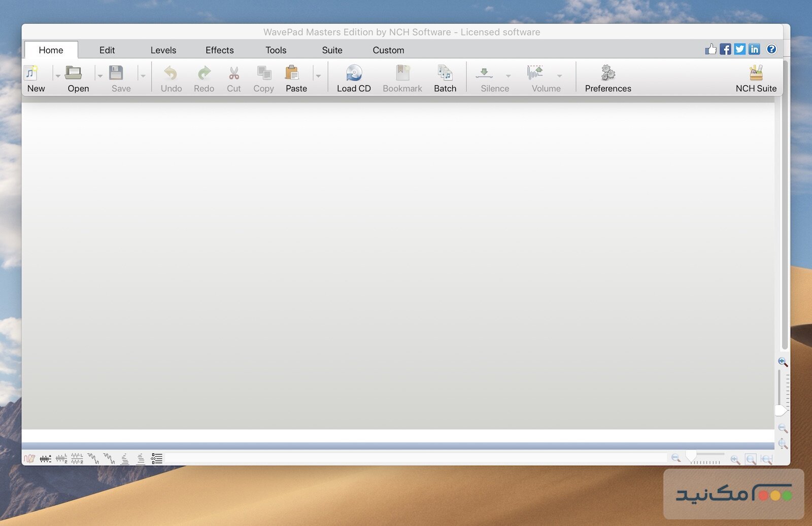Click the Facebook share icon
This screenshot has height=526, width=812.
pos(725,49)
